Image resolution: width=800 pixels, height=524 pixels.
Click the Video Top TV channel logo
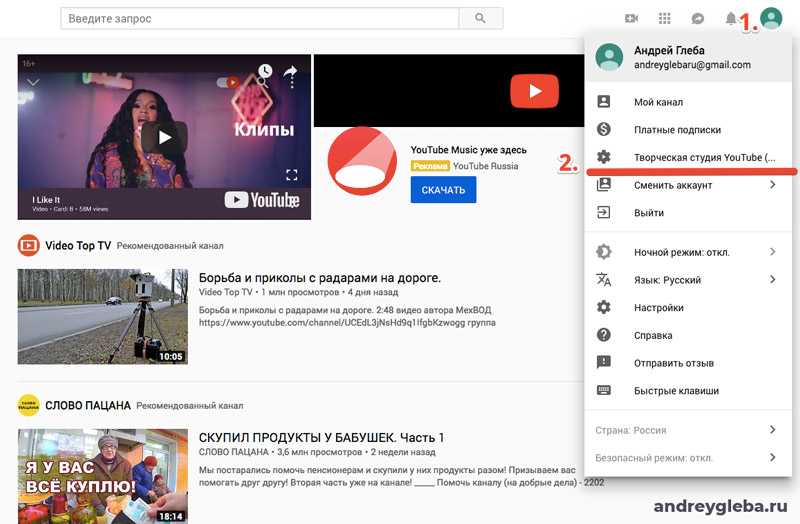pyautogui.click(x=29, y=245)
